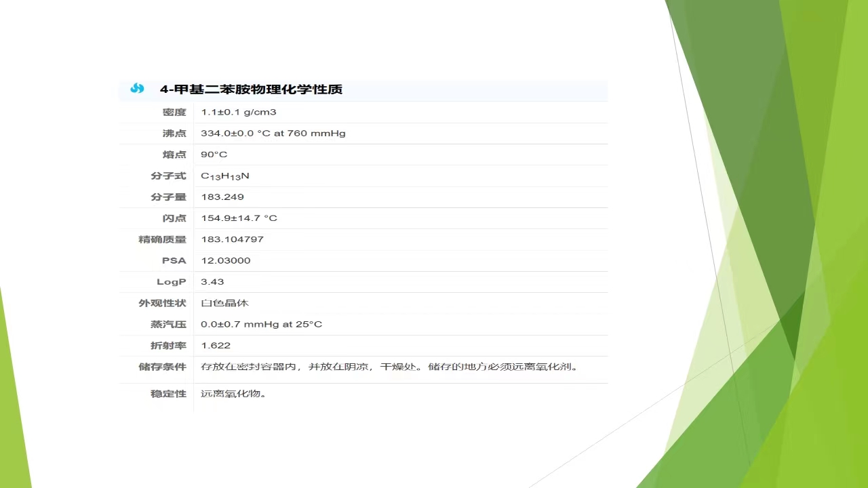The width and height of the screenshot is (868, 488).
Task: Click the flash point value 154.9±14.7 °C
Action: click(x=239, y=218)
